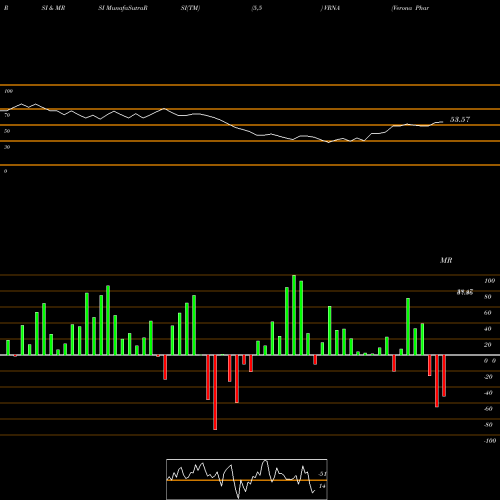Click the 'SI MunafaSutraR' header text
Screen dimensions: 500x500
click(x=123, y=8)
